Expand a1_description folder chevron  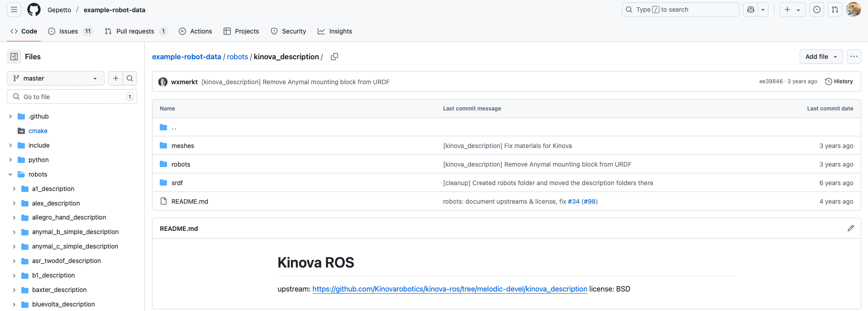14,189
